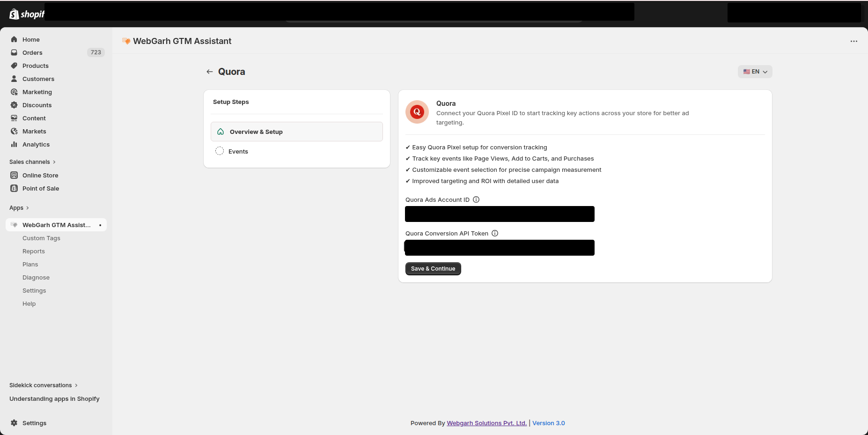Open Understanding apps in Shopify conversation
This screenshot has width=868, height=435.
tap(54, 399)
